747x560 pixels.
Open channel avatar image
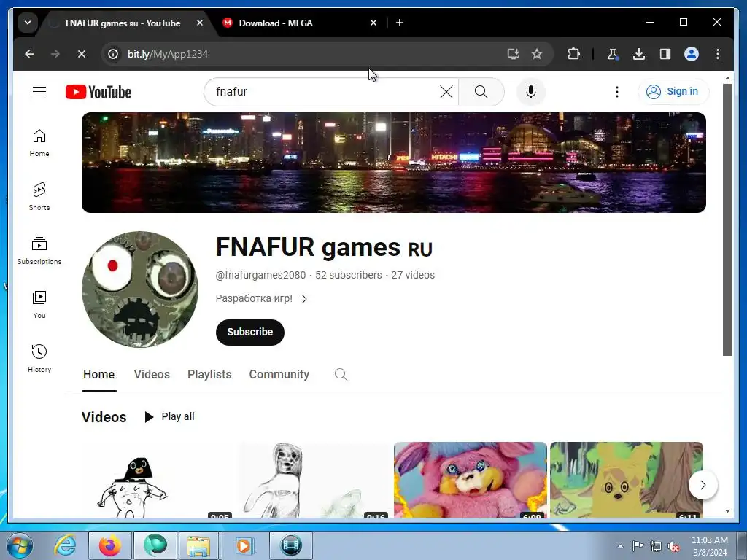click(x=140, y=289)
